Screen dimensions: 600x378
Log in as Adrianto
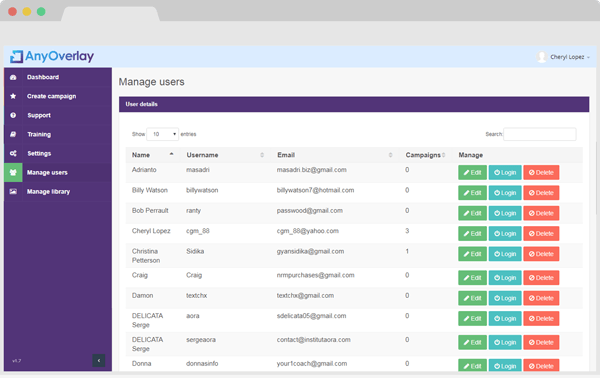click(x=505, y=173)
